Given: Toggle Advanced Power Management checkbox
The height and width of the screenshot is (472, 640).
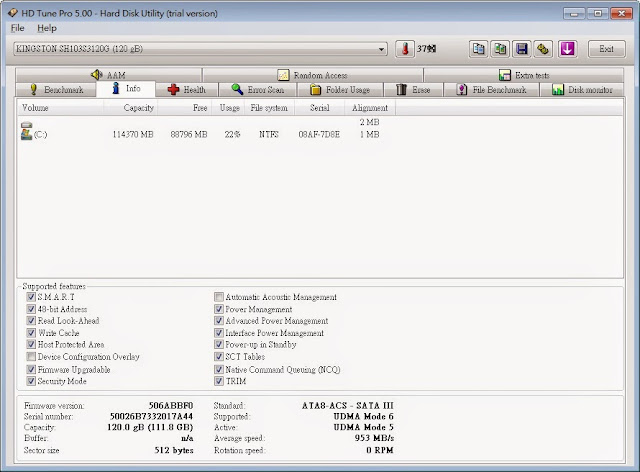Looking at the screenshot, I should click(219, 321).
